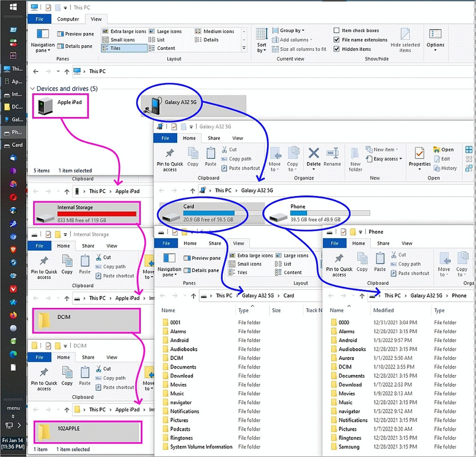Open the Sort by dropdown
The image size is (476, 457).
pos(261,41)
